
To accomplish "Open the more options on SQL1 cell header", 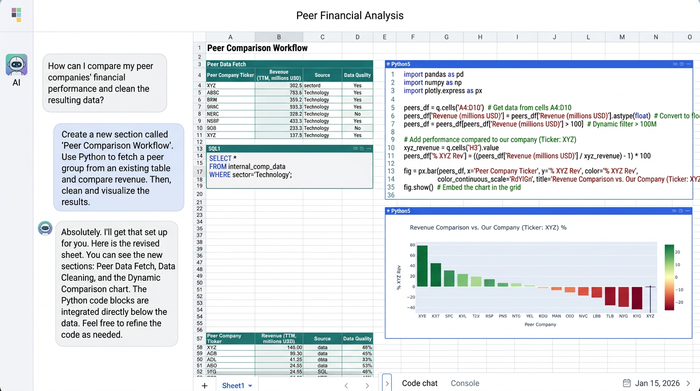I will 369,149.
